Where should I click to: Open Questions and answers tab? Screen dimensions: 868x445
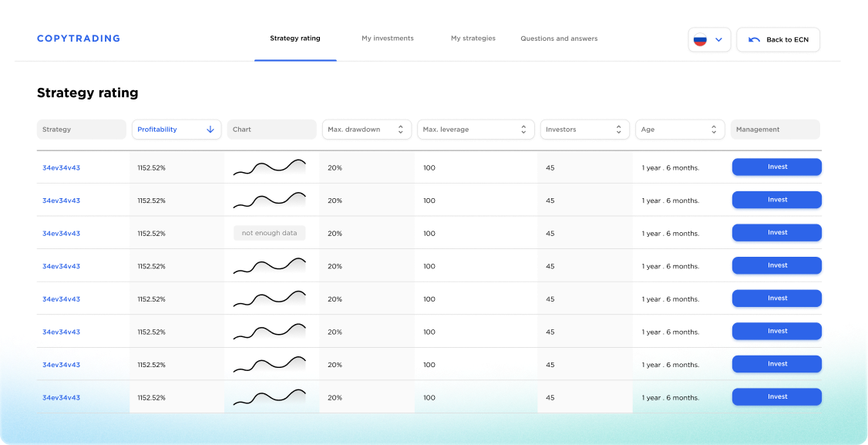coord(559,39)
